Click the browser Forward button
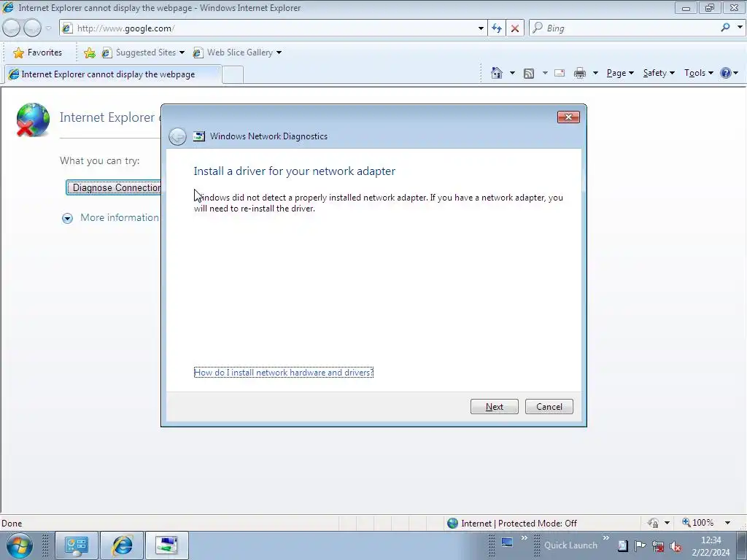Viewport: 747px width, 560px height. point(32,28)
